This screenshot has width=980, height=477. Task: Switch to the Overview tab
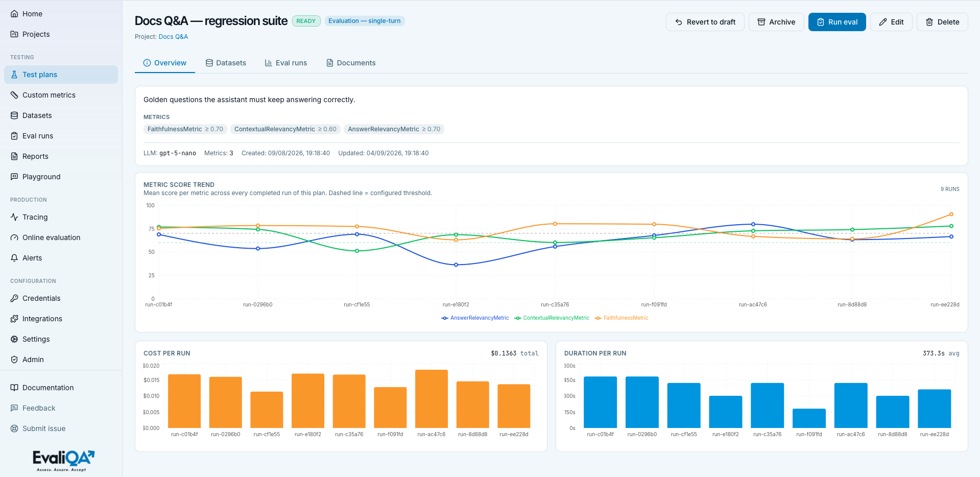point(165,63)
